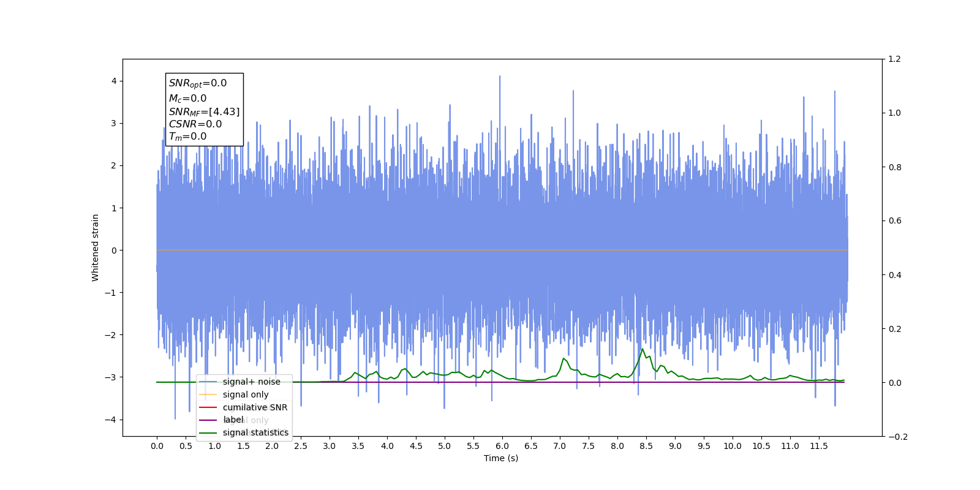Click the Mc=0.0 annotation line
The width and height of the screenshot is (980, 490).
[187, 98]
